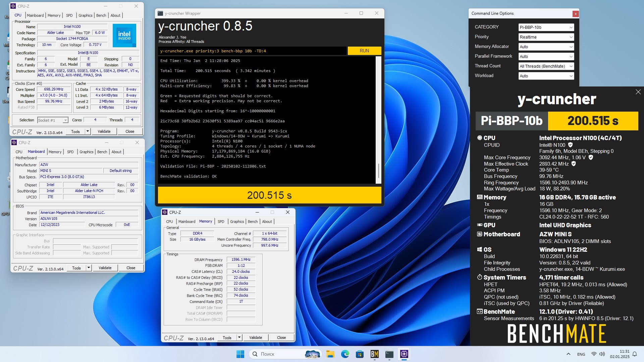This screenshot has width=644, height=362.
Task: Click Close button in Mainboard CPU-Z window
Action: (x=131, y=268)
